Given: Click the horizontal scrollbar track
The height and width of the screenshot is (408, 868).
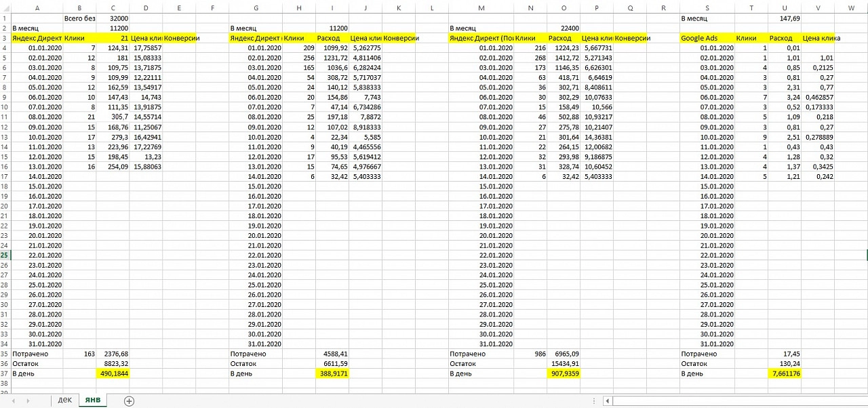Looking at the screenshot, I should click(x=741, y=401).
